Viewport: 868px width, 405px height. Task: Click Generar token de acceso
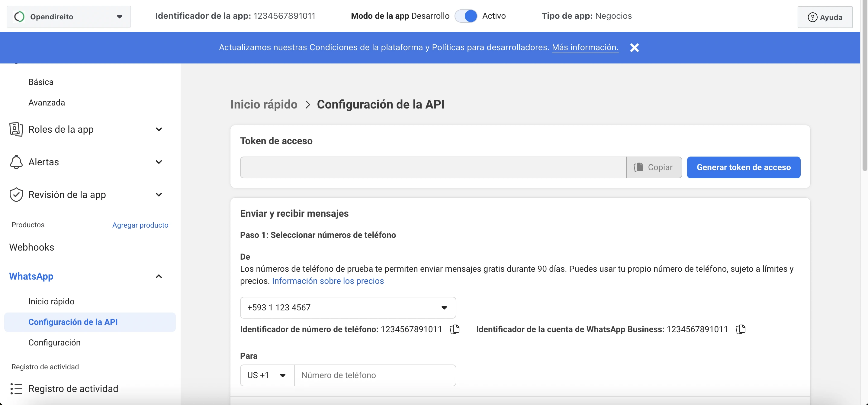click(x=743, y=167)
